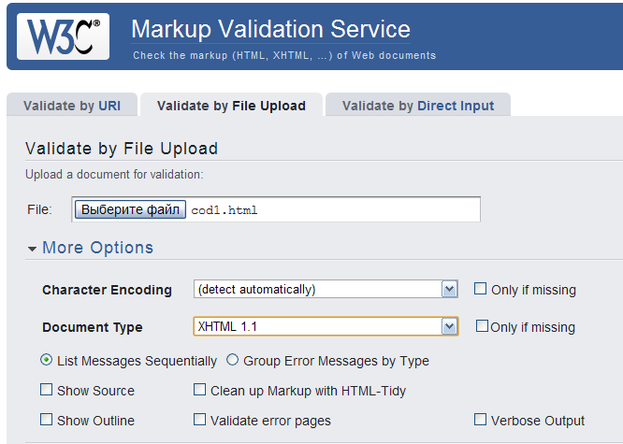Screen dimensions: 623x444
Task: Switch to Validate by URI tab
Action: (x=72, y=105)
